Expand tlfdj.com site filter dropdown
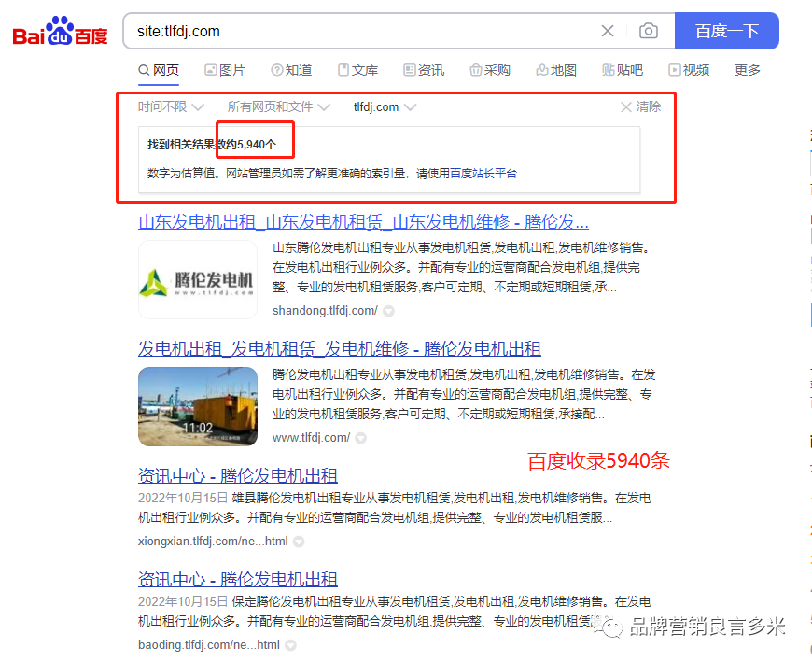This screenshot has height=662, width=812. 385,106
